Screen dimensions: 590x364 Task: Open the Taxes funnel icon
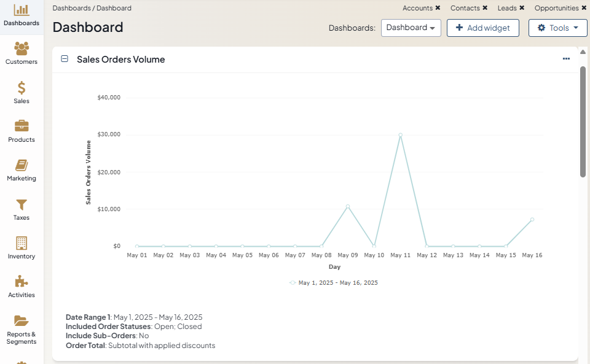(x=22, y=204)
